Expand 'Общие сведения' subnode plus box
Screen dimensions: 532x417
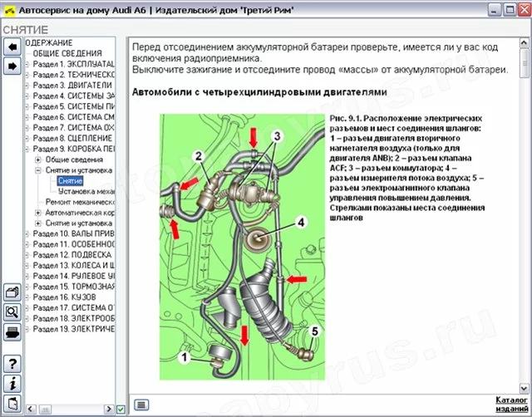[x=38, y=159]
